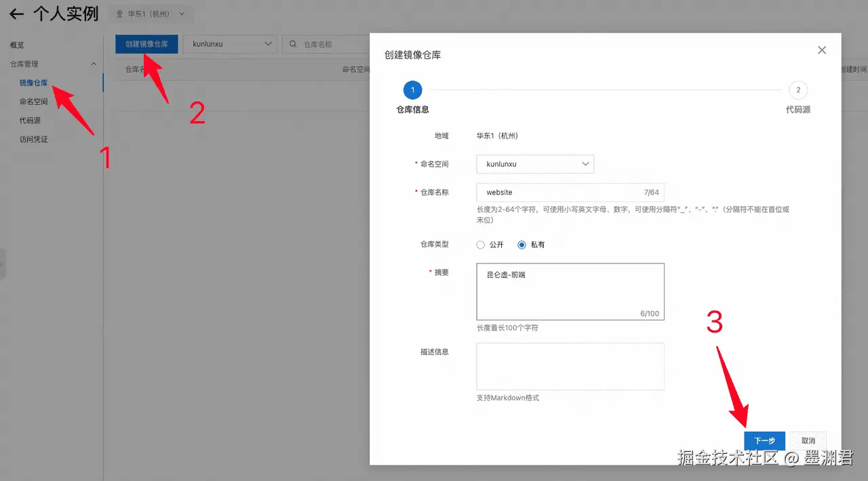Screen dimensions: 868x481
Task: Click the location pin icon in region selector
Action: point(120,14)
